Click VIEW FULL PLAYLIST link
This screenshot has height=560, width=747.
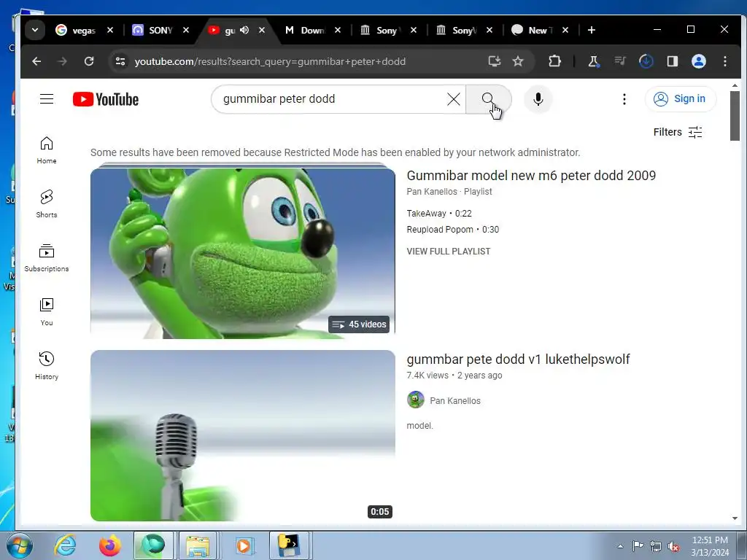coord(449,252)
